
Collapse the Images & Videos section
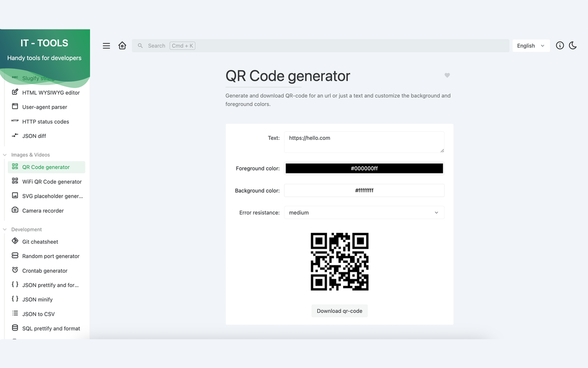point(27,155)
